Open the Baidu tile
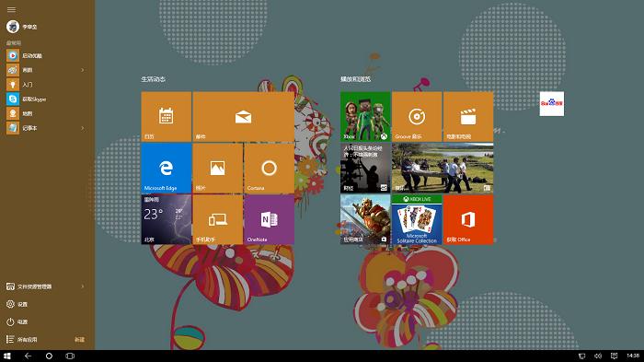644x362 pixels. 552,104
